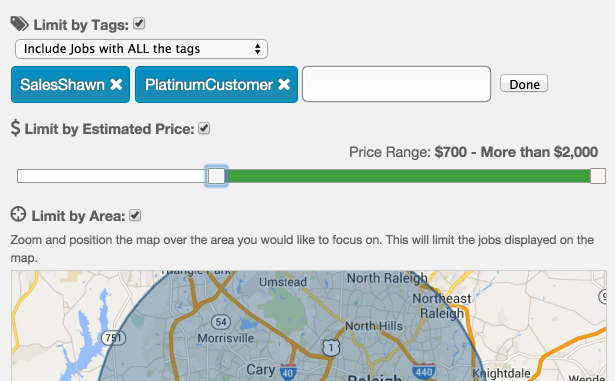Click North Raleigh label on the map
Screen dimensions: 615x381
point(387,278)
